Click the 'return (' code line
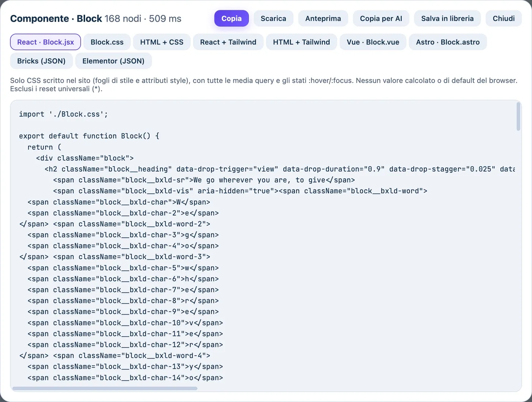The width and height of the screenshot is (532, 402). tap(44, 147)
